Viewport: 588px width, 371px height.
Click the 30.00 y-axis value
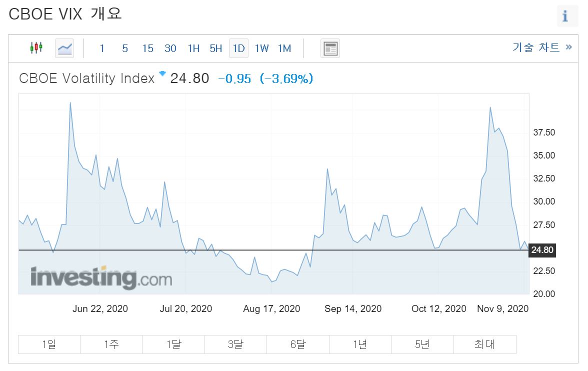click(544, 201)
